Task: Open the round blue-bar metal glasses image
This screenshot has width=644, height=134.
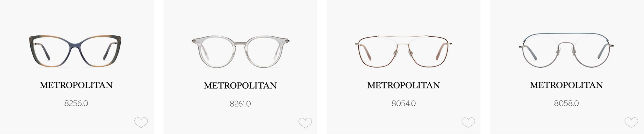Action: click(x=567, y=50)
